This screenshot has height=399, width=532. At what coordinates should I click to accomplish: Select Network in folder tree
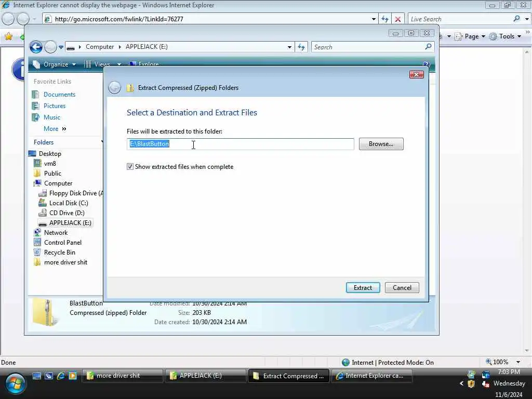(56, 233)
